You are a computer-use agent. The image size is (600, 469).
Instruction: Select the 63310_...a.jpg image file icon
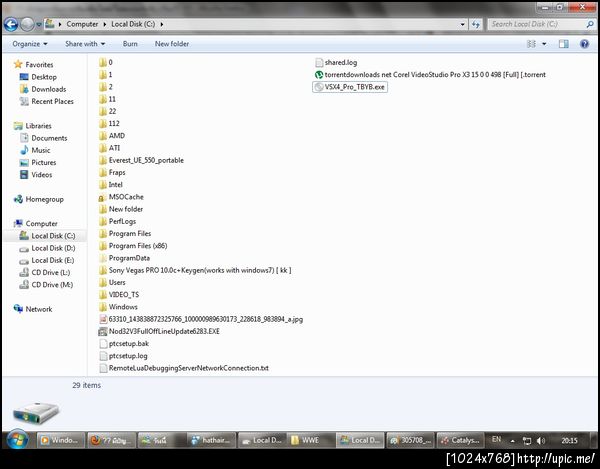pyautogui.click(x=103, y=319)
